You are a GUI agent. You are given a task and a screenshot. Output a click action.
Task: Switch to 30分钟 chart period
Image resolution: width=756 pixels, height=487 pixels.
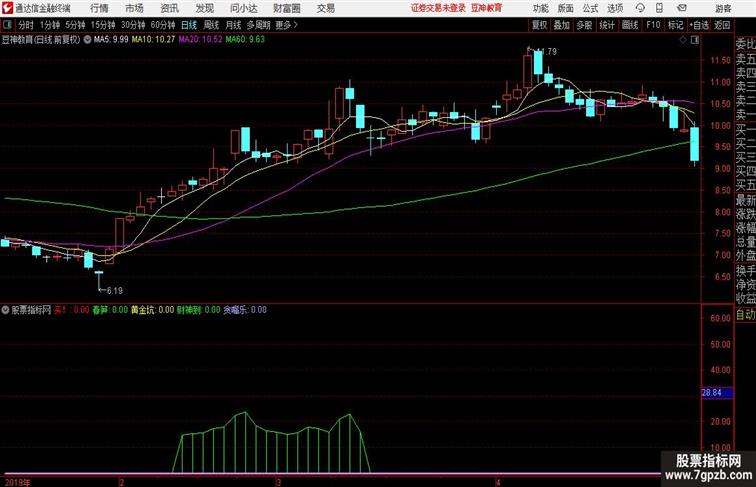133,25
